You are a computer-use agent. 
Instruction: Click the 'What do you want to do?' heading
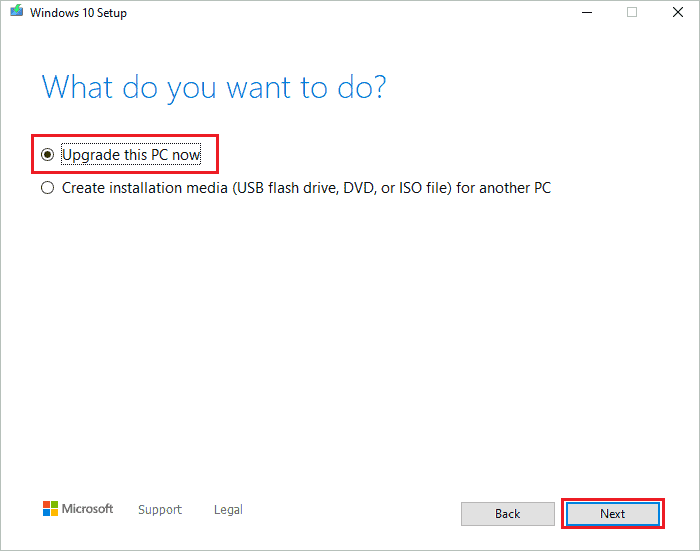[x=214, y=88]
